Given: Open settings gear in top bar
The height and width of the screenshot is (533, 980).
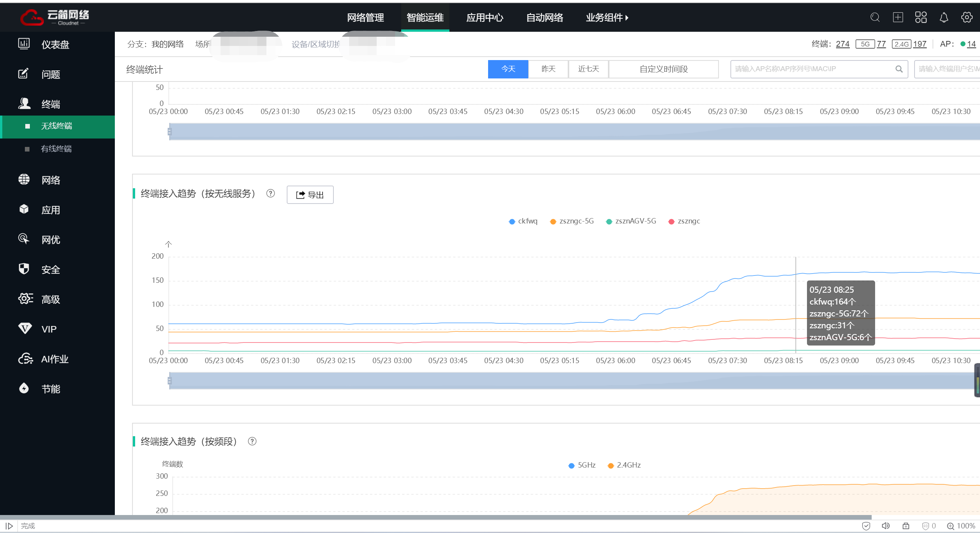Looking at the screenshot, I should (967, 18).
